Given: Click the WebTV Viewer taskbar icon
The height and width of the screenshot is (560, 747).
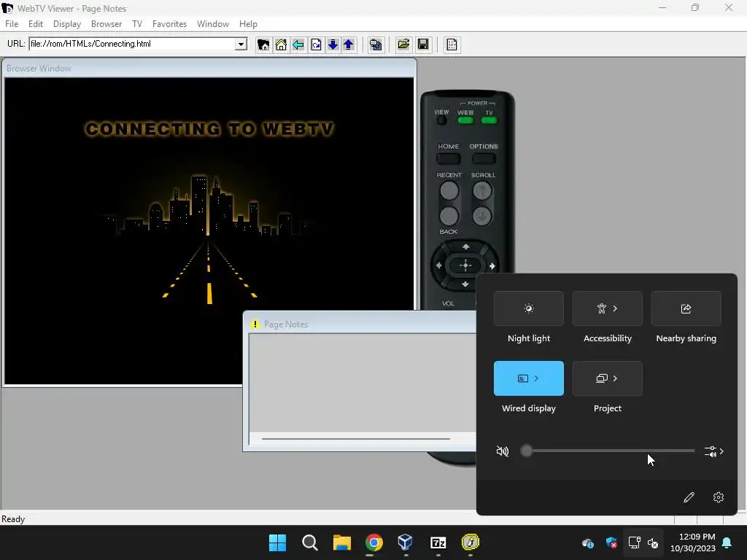Looking at the screenshot, I should point(471,542).
